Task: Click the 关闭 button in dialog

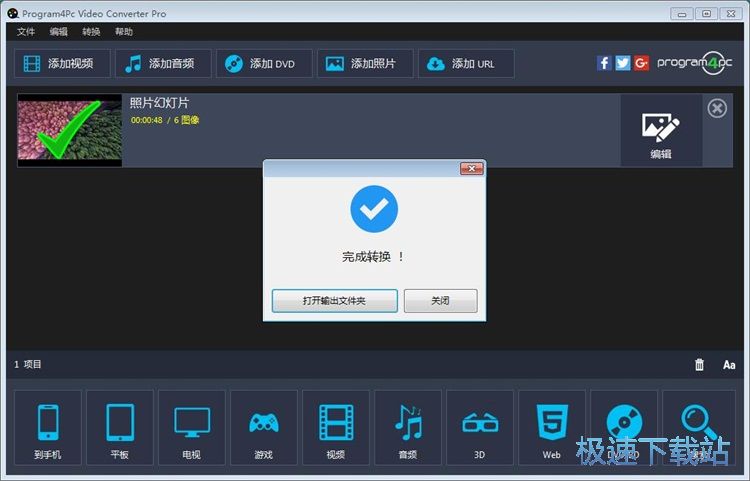Action: coord(441,301)
